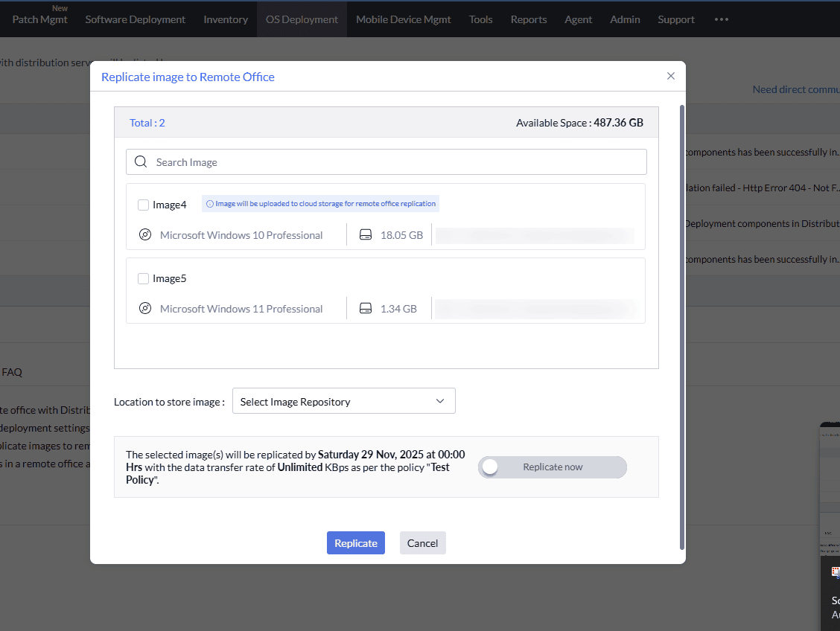Click the disc icon beside Windows 11 Professional

point(145,308)
